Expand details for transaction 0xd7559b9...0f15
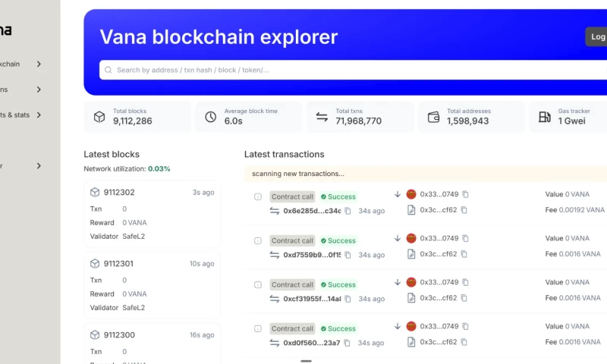 [x=258, y=240]
